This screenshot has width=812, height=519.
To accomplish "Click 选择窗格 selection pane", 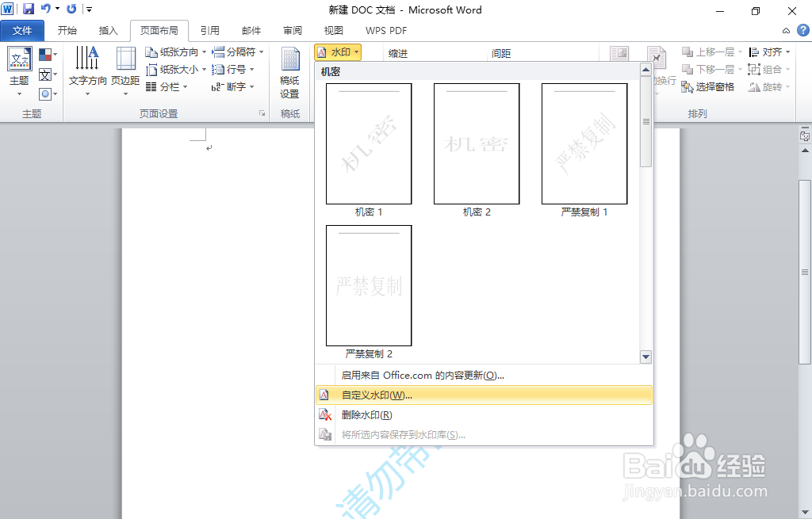I will [708, 87].
